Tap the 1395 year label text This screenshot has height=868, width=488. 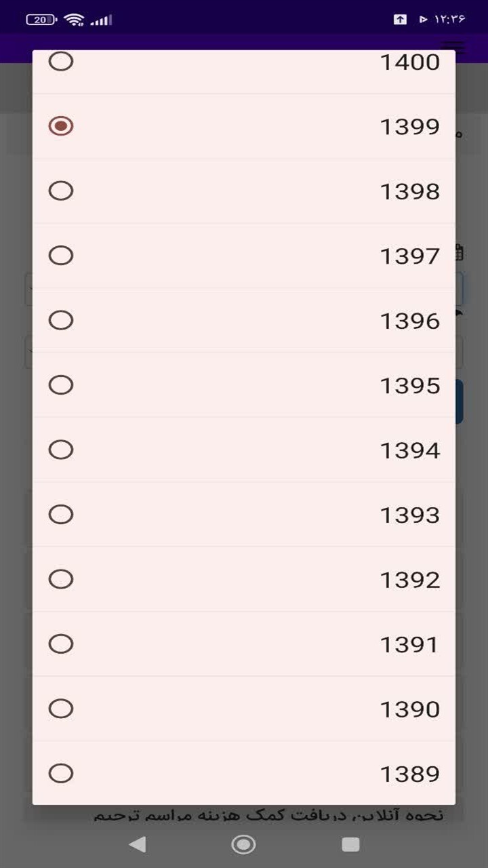409,385
